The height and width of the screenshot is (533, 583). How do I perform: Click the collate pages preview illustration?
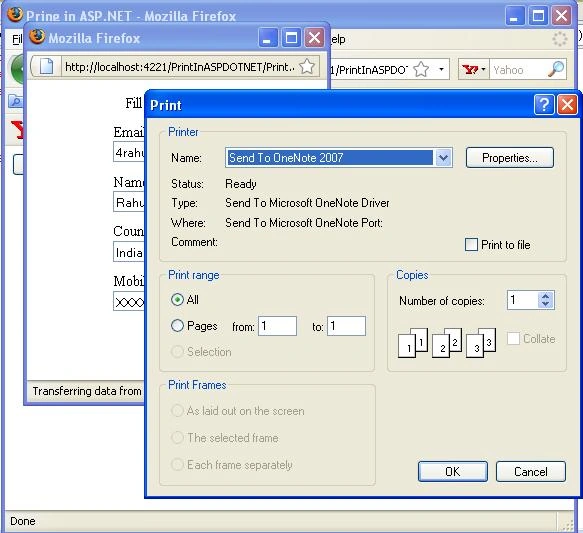pyautogui.click(x=447, y=343)
